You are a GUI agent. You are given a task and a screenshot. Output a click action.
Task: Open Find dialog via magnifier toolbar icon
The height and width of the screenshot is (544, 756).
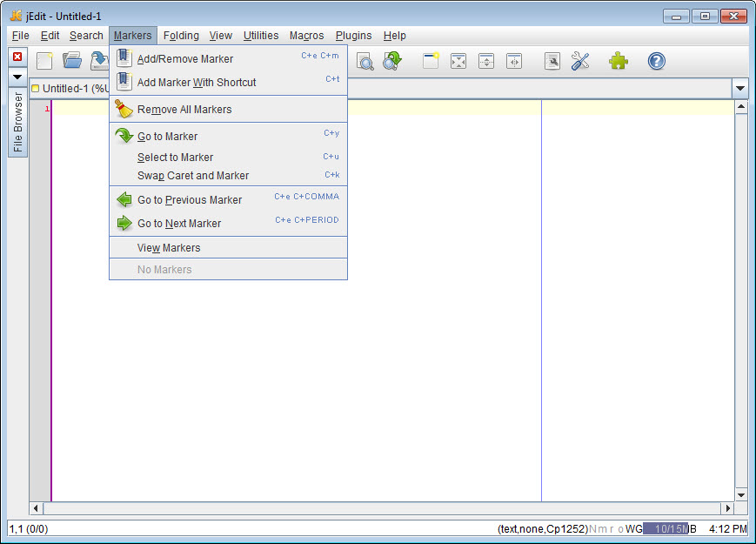coord(365,61)
